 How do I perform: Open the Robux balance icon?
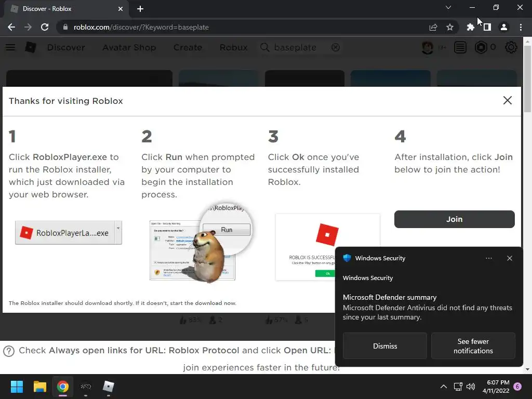pos(481,47)
